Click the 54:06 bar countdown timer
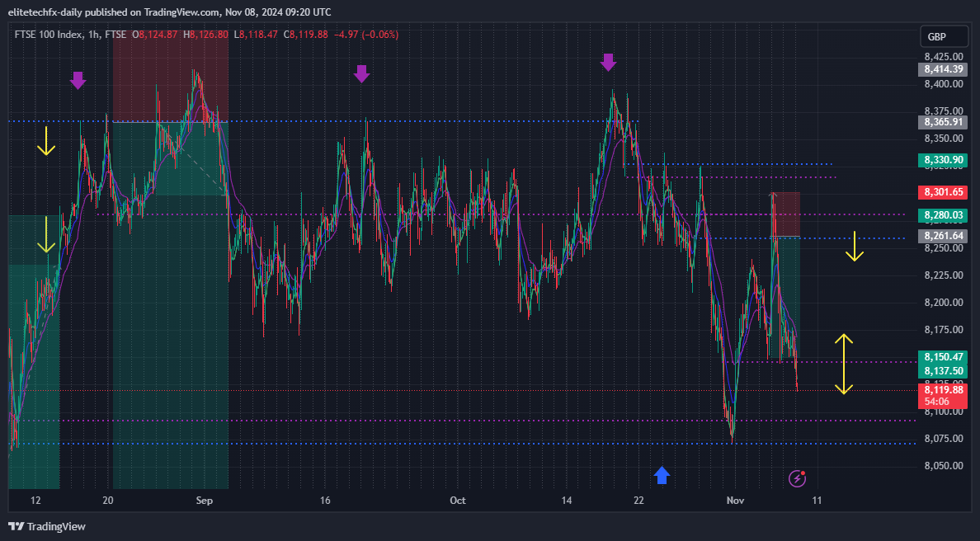This screenshot has width=980, height=541. tap(937, 402)
